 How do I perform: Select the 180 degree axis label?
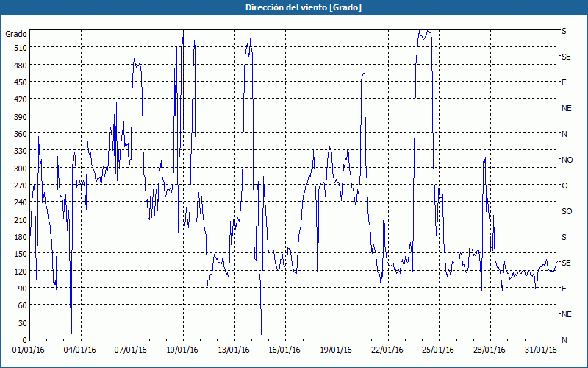(20, 237)
